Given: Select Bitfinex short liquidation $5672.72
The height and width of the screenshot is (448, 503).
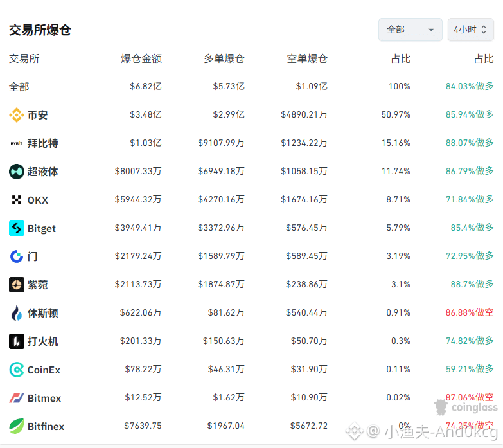Looking at the screenshot, I should pos(309,426).
